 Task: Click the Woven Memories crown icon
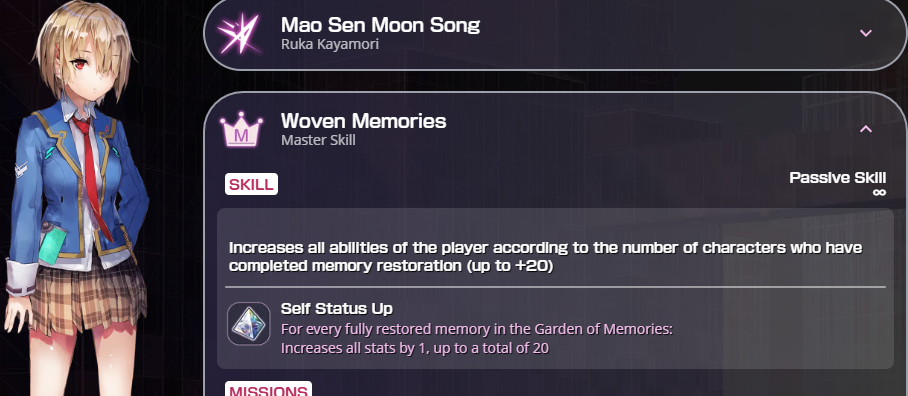(x=241, y=131)
